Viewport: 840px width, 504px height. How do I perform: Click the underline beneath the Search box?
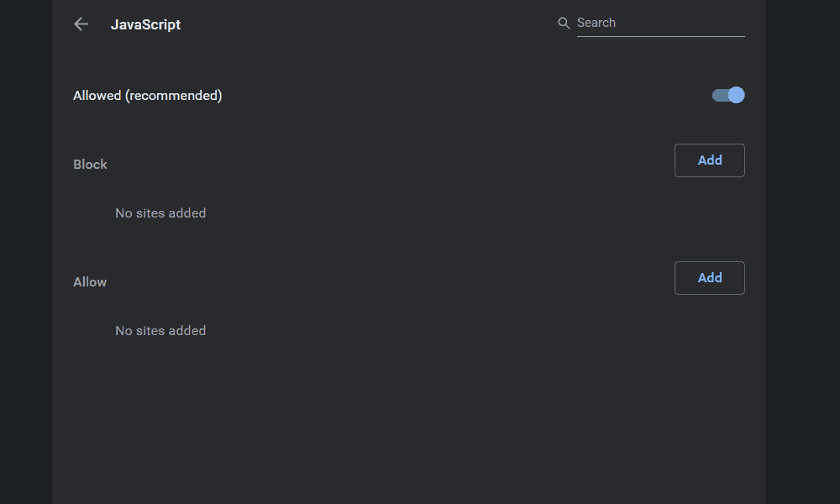[660, 36]
